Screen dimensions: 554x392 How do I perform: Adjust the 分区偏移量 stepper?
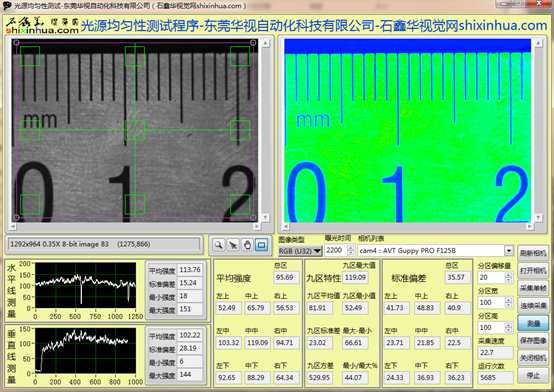(x=508, y=277)
